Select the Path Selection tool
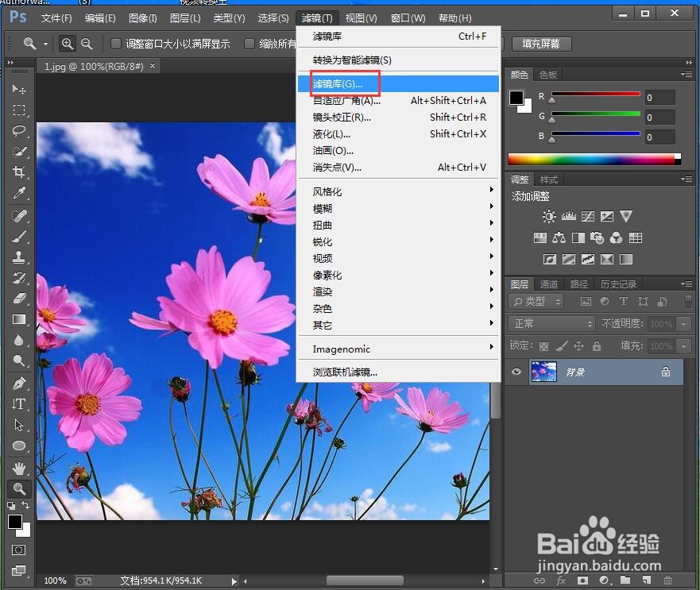The height and width of the screenshot is (590, 700). [x=19, y=424]
